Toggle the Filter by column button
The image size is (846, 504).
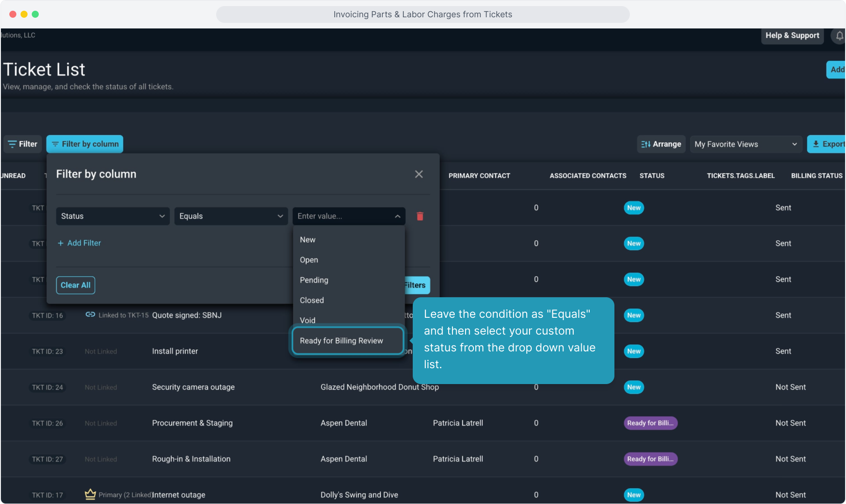click(85, 144)
